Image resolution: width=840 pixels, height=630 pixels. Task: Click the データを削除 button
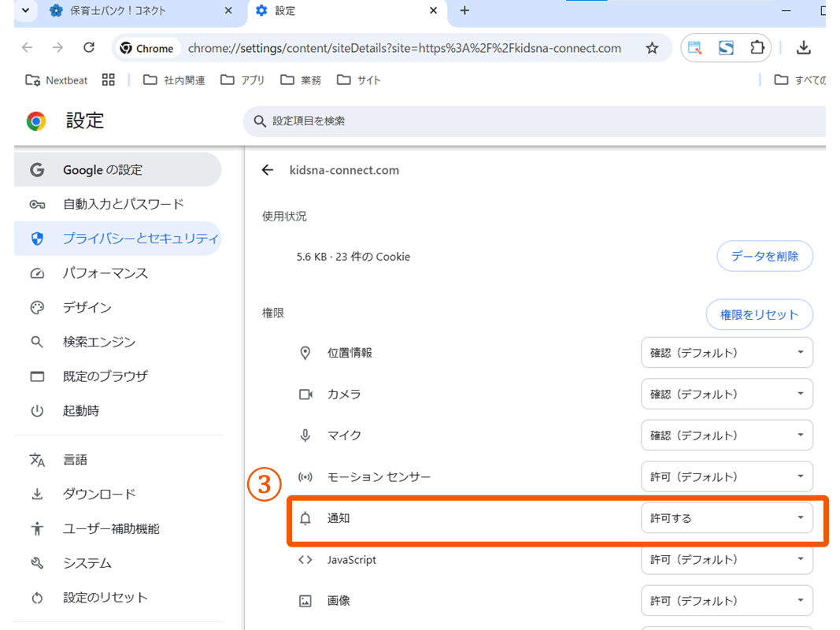point(764,256)
